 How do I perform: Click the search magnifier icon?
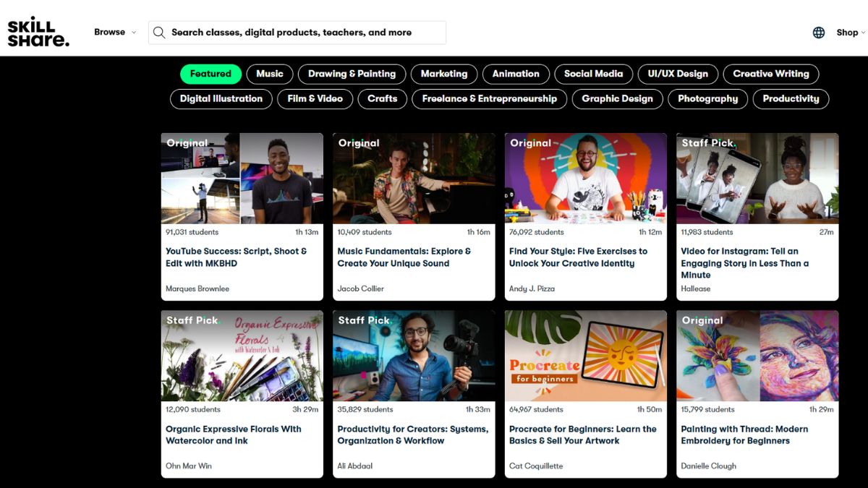[x=159, y=33]
